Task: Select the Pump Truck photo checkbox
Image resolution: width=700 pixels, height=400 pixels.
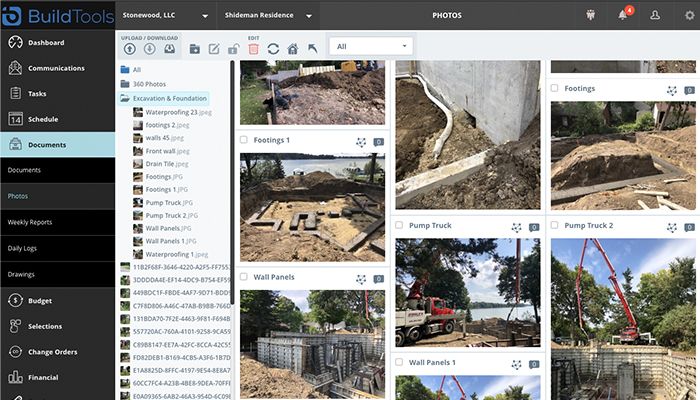Action: coord(399,225)
